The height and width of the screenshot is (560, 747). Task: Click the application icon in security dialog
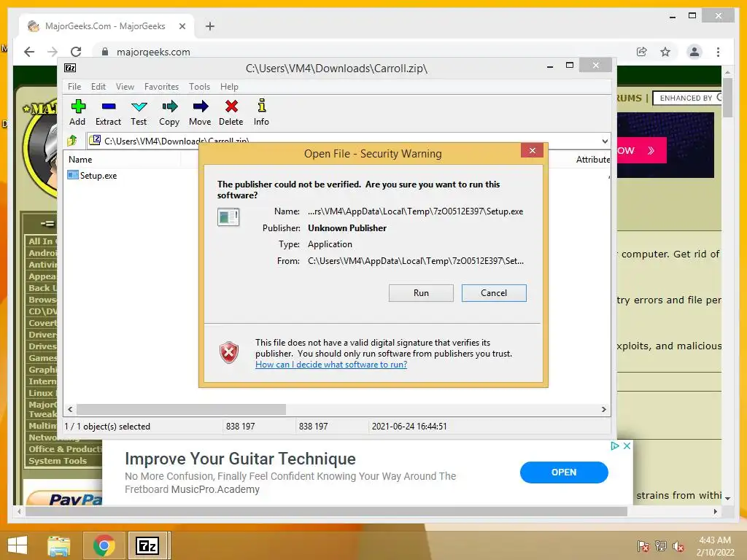click(x=228, y=217)
